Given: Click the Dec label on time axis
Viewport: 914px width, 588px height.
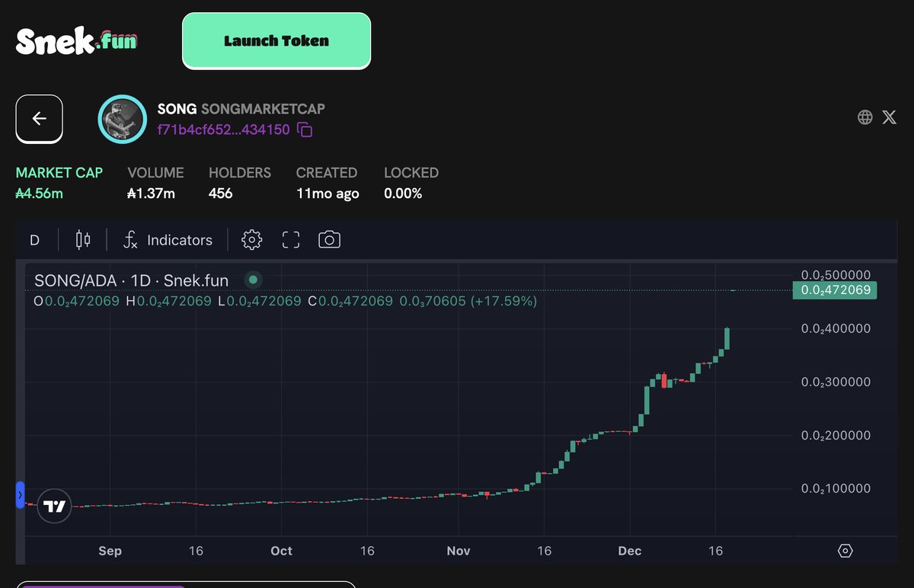Looking at the screenshot, I should point(630,551).
